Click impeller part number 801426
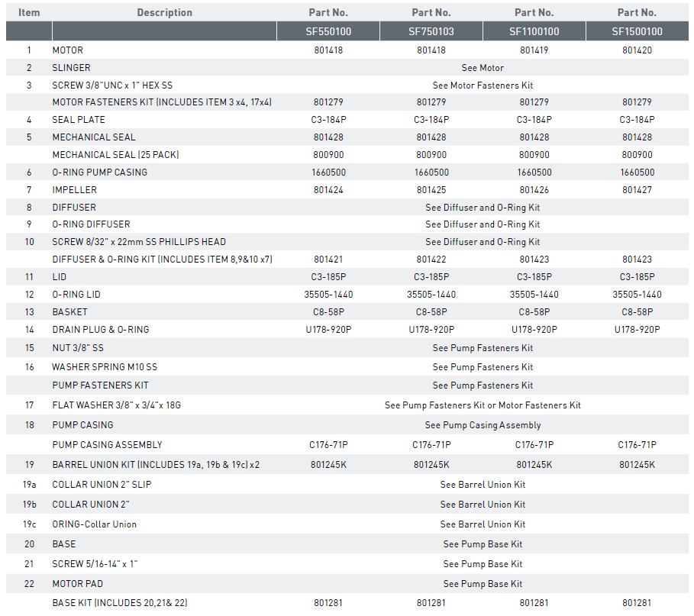This screenshot has height=616, width=694. pos(534,190)
